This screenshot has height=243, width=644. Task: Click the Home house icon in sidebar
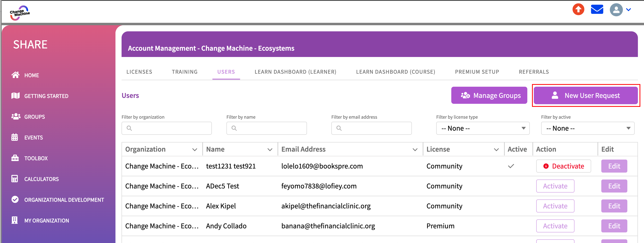point(15,75)
